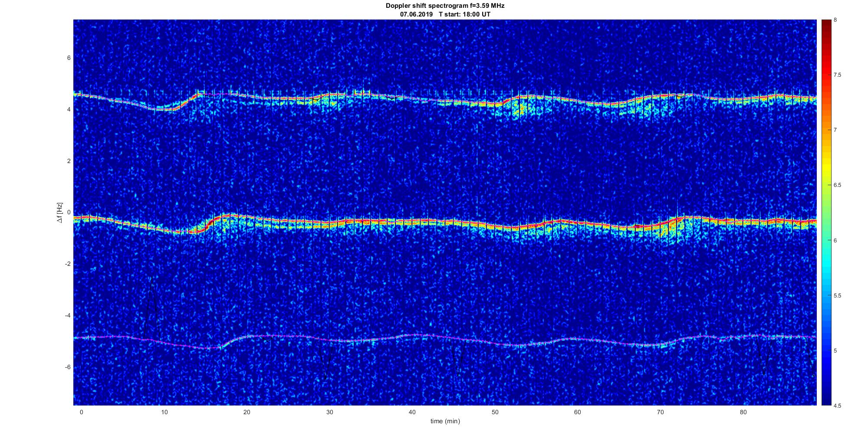
Task: Click the x-axis tick label '10'
Action: pyautogui.click(x=164, y=412)
